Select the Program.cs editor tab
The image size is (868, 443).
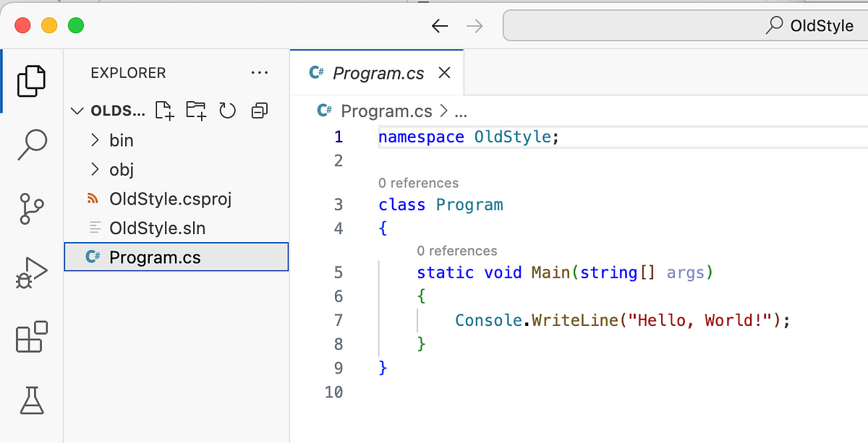point(378,73)
